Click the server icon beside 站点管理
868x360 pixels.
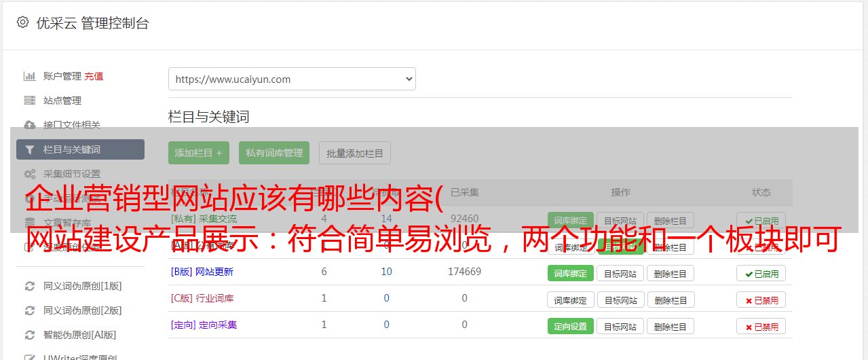(x=29, y=101)
